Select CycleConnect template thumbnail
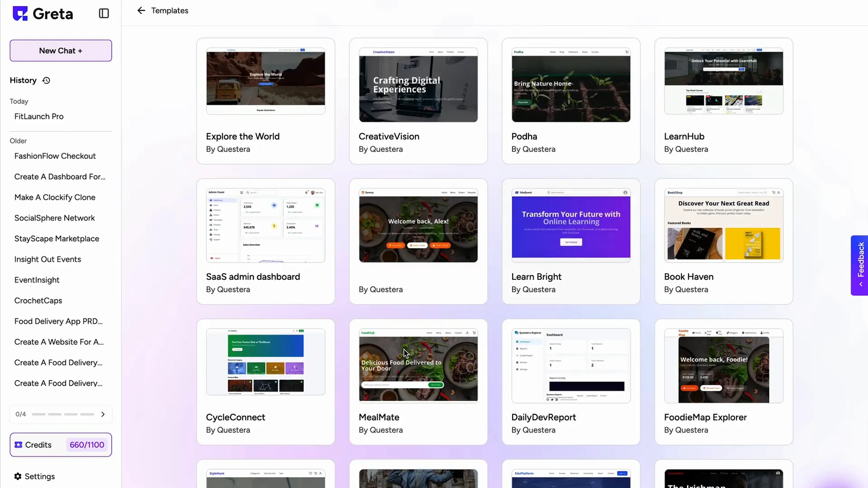This screenshot has height=488, width=868. 266,362
